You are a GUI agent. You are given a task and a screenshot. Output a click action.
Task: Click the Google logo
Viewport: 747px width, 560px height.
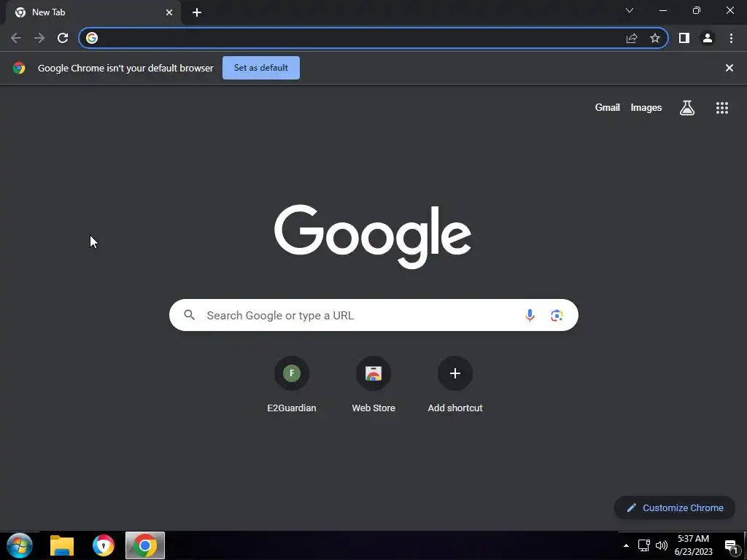click(x=373, y=237)
